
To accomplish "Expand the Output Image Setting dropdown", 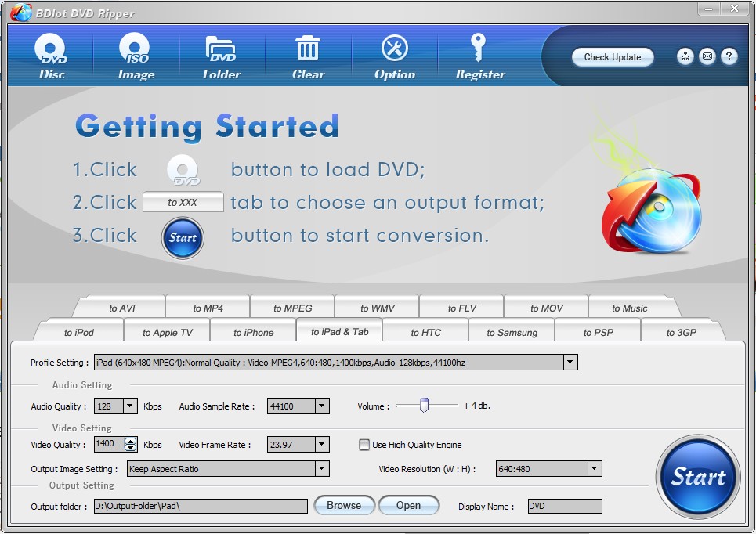I will (322, 468).
